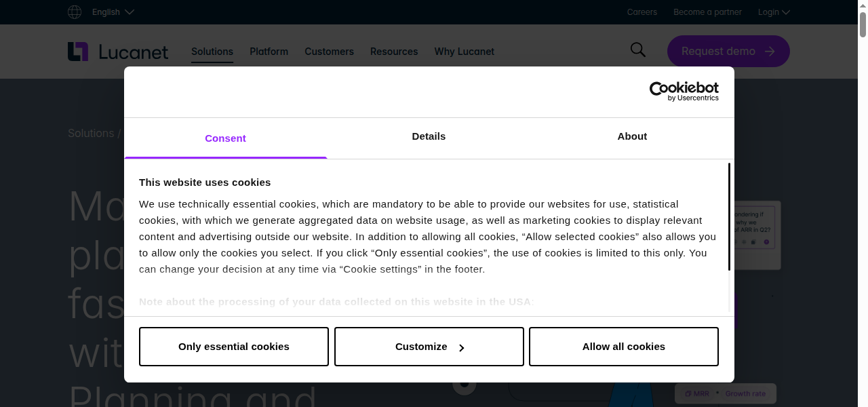Click Only essential cookies button
The image size is (868, 407).
234,347
